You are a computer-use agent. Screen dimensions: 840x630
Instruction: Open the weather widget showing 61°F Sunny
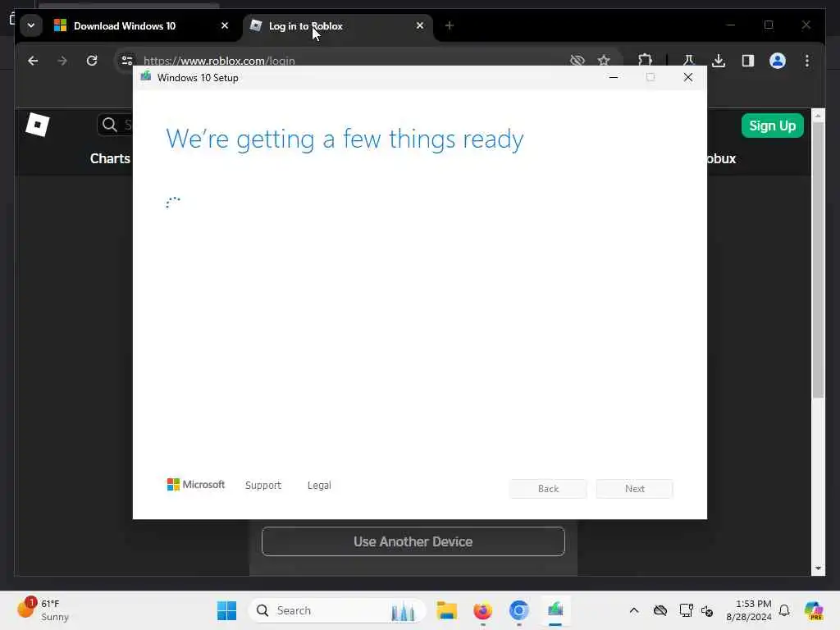click(44, 610)
